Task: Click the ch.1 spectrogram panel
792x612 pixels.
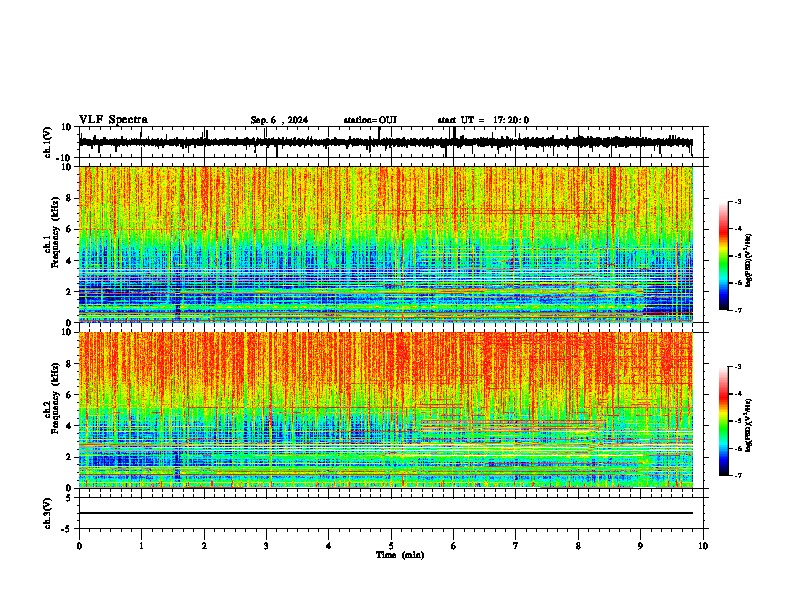Action: coord(386,244)
